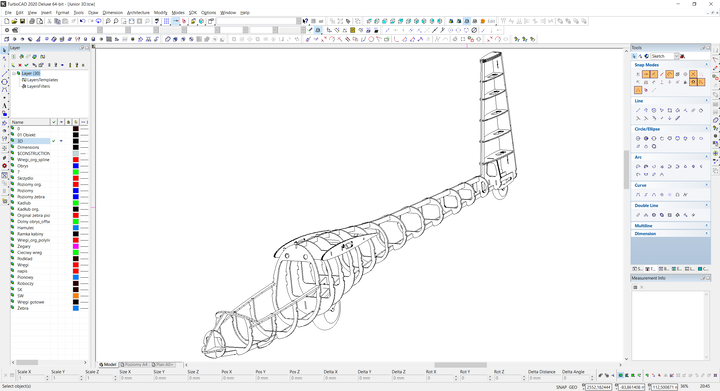Click the first Arc tool icon
This screenshot has height=391, width=720.
(x=638, y=167)
